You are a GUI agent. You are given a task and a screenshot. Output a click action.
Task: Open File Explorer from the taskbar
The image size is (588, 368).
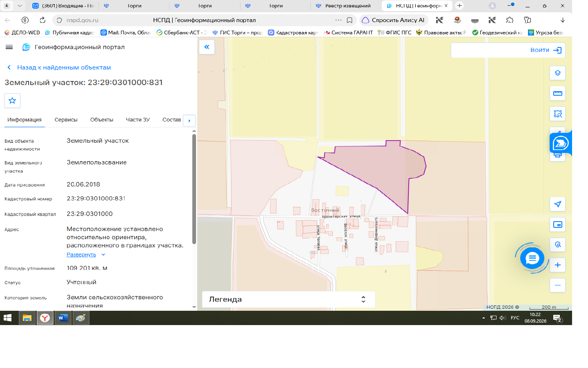click(x=27, y=318)
